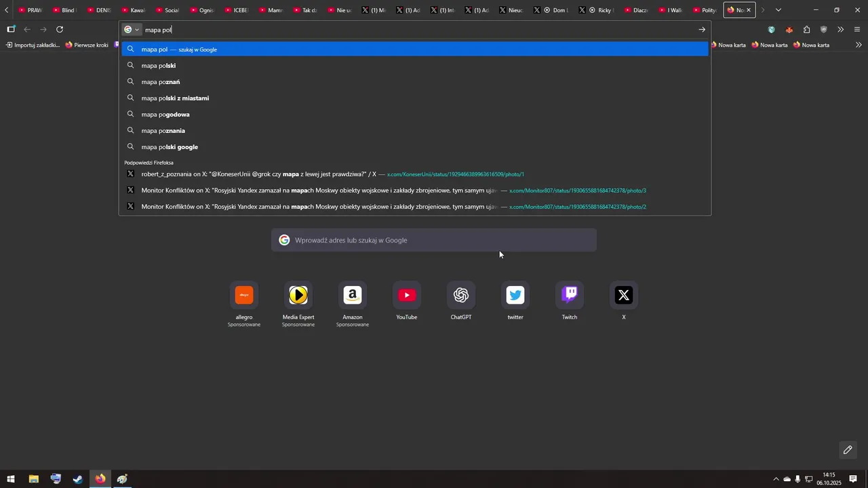Choose the 'mapa polski z miastami' suggestion

pos(415,98)
